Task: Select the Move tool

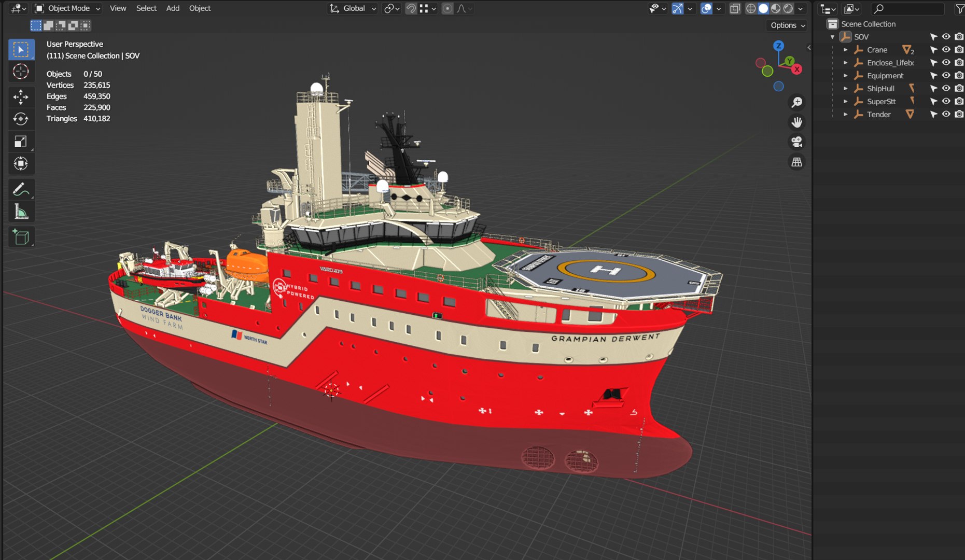Action: pyautogui.click(x=21, y=97)
